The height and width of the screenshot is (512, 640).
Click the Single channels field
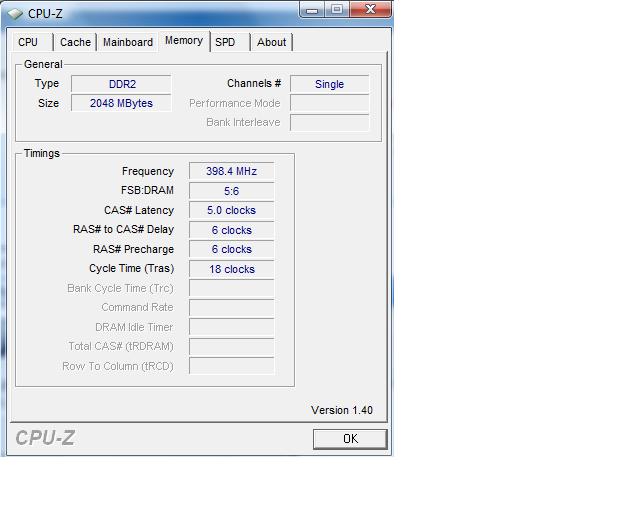pos(329,84)
